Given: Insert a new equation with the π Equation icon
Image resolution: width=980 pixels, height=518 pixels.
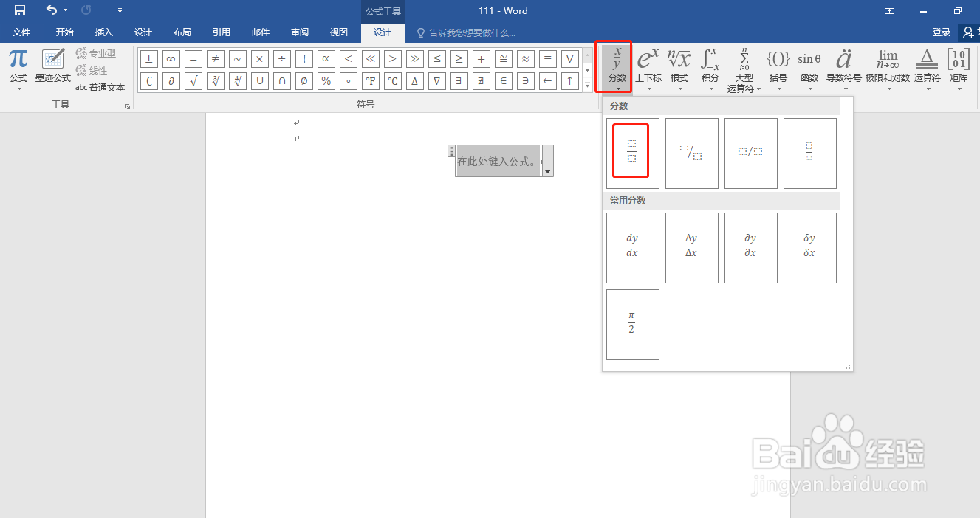Looking at the screenshot, I should coord(18,59).
